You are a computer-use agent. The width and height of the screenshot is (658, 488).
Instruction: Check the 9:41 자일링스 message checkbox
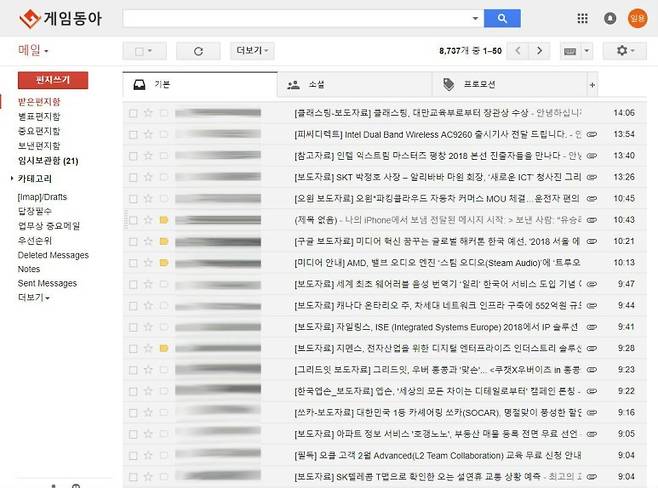(x=133, y=327)
